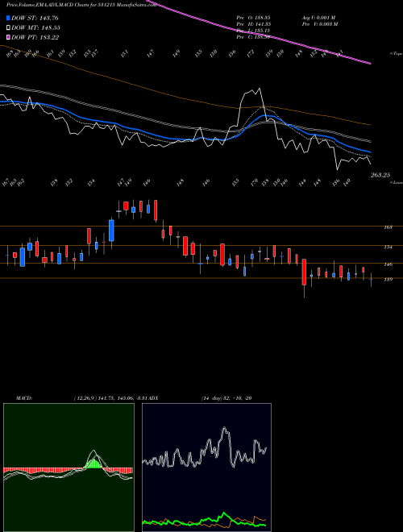Click the '<-Tops' label on the right
Image resolution: width=403 pixels, height=532 pixels.
tap(396, 54)
